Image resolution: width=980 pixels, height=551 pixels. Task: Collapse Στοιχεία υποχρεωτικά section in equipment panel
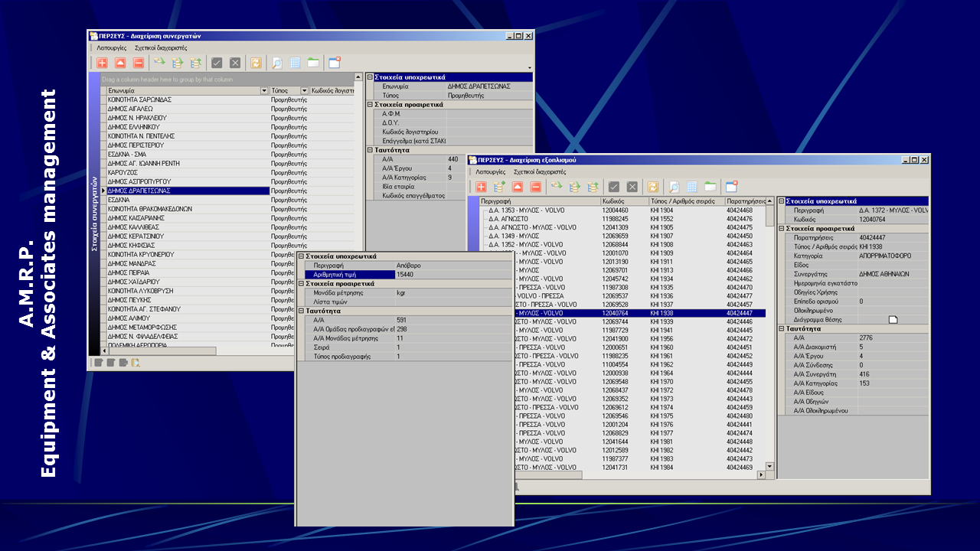pos(782,201)
